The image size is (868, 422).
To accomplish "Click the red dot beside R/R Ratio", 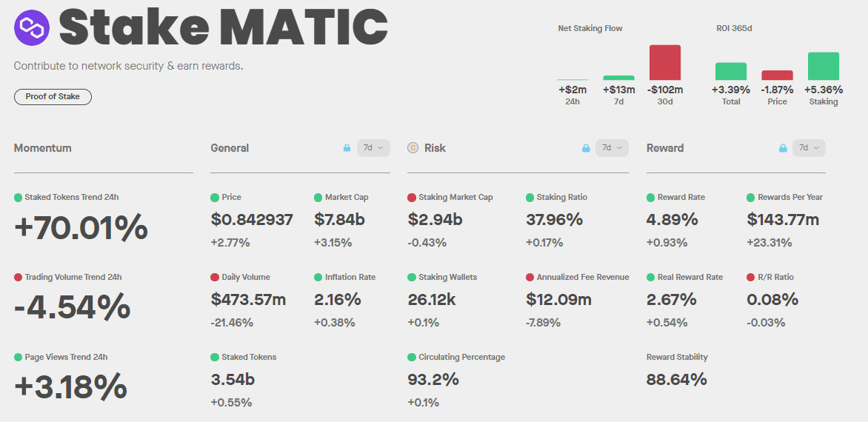I will (x=751, y=278).
